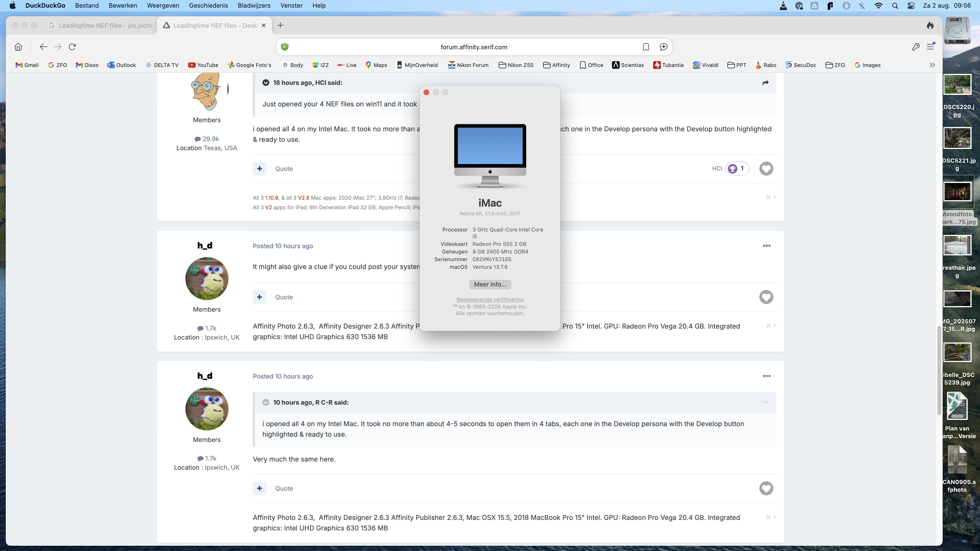
Task: Open the Google Foto's bookmark
Action: tap(249, 65)
